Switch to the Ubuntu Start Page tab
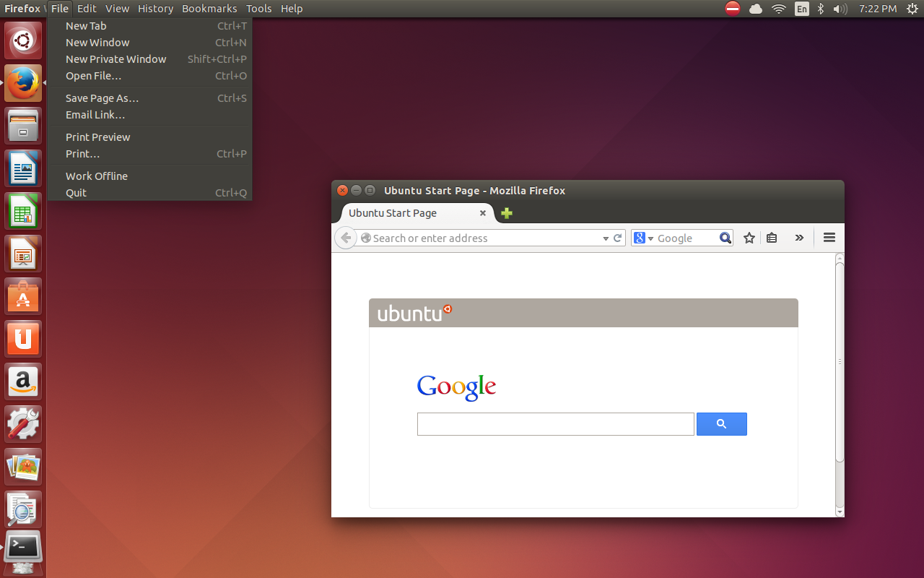924x578 pixels. [416, 213]
